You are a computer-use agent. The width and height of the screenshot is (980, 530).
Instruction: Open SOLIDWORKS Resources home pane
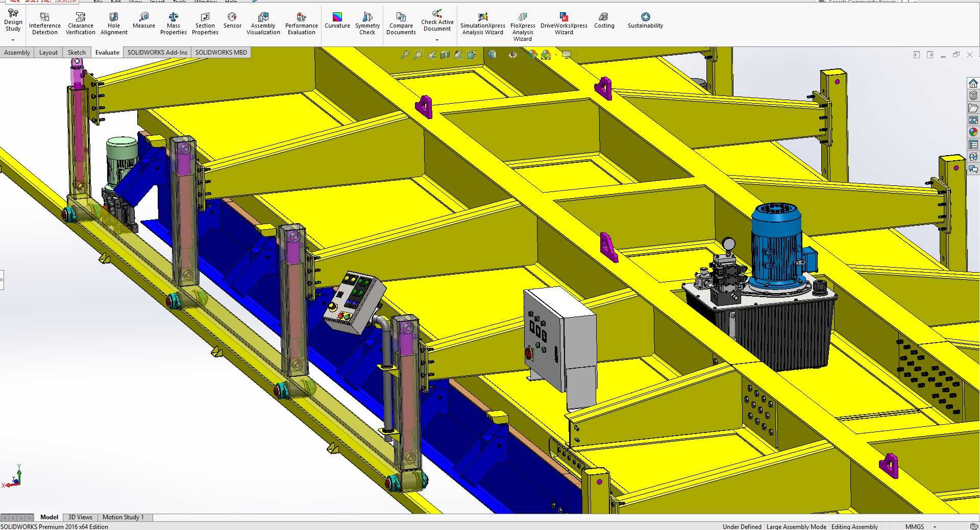click(x=973, y=83)
